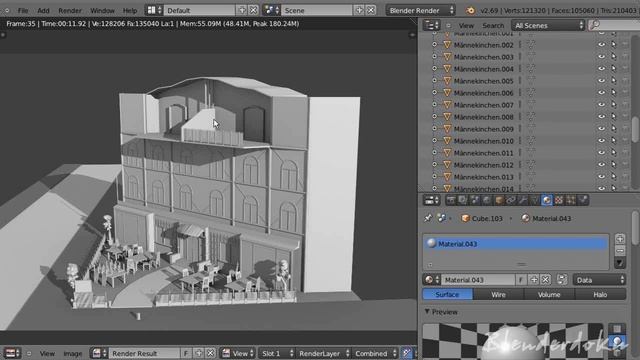Open the Slot 1 dropdown
Viewport: 640px width, 360px height.
pyautogui.click(x=276, y=353)
